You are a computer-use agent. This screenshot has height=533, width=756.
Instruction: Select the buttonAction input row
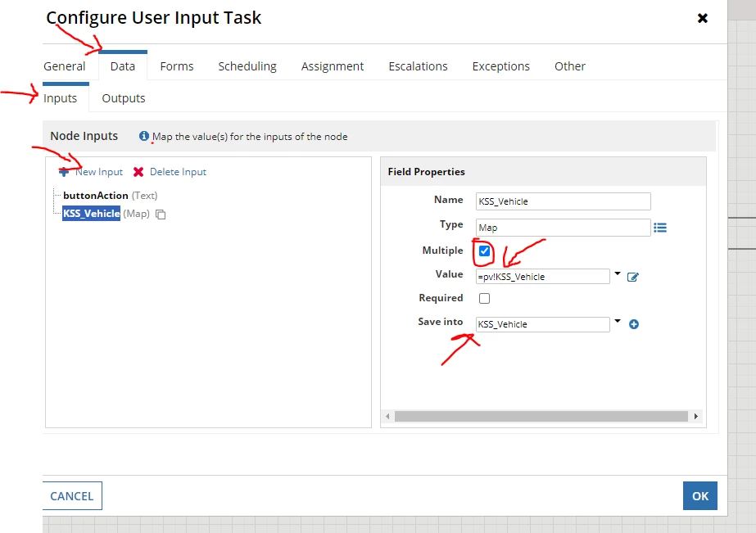click(x=110, y=195)
